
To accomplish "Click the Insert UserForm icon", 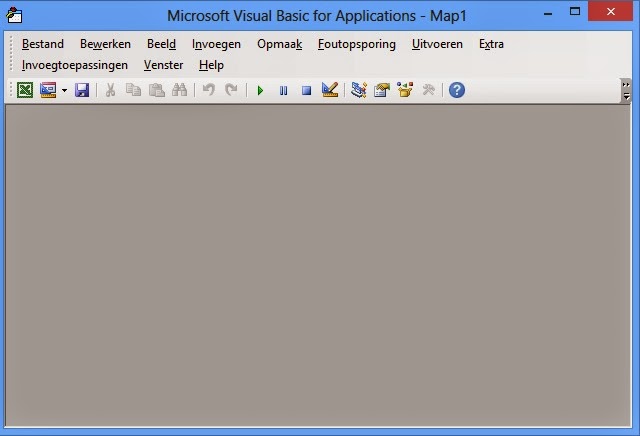I will (x=48, y=90).
